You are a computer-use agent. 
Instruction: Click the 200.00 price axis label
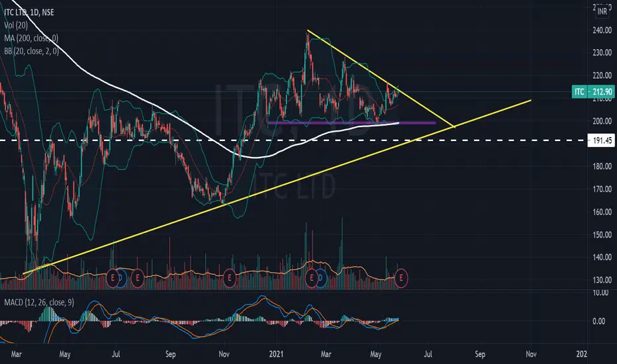602,121
